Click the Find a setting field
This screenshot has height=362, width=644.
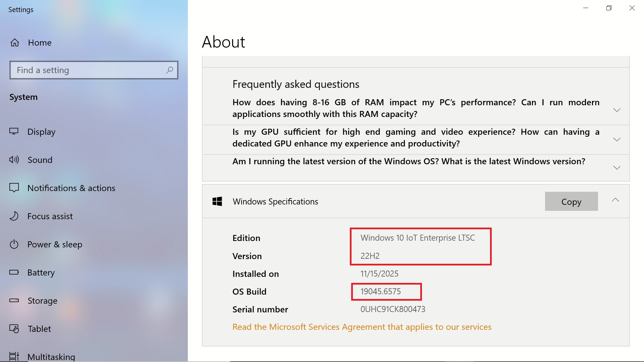coord(87,70)
